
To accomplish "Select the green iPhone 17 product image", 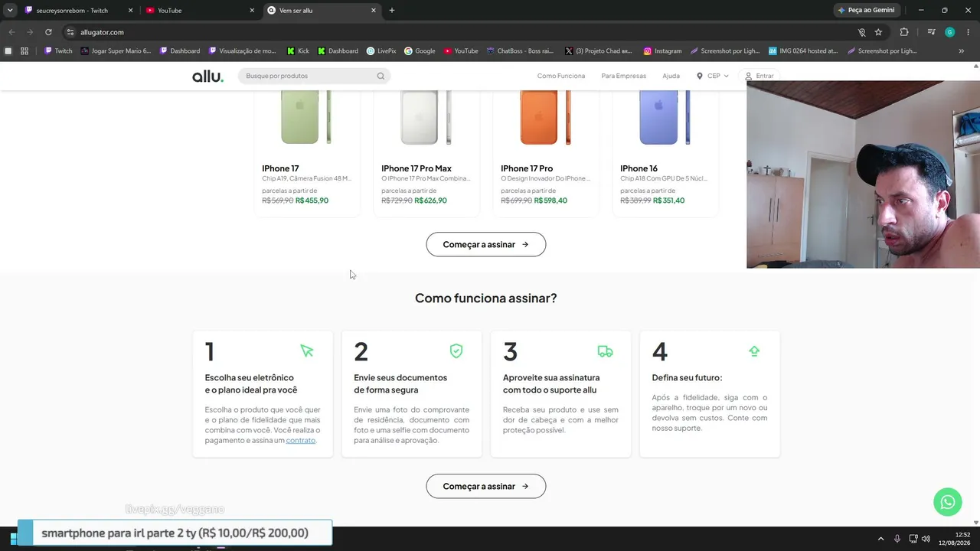I will [306, 117].
